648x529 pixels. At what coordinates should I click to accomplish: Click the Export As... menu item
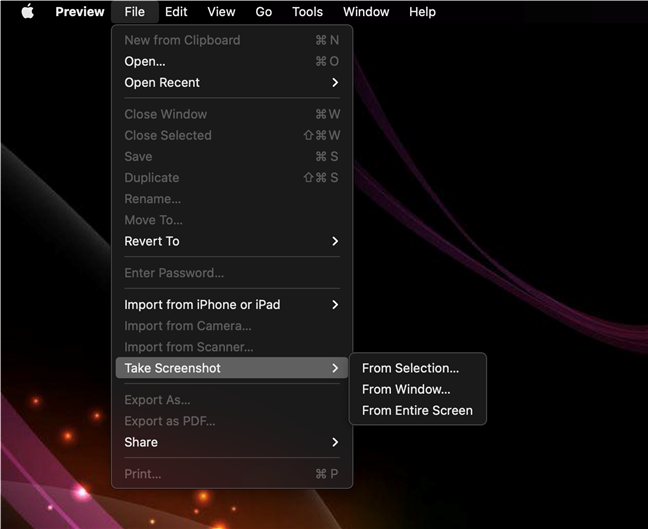[x=232, y=400]
